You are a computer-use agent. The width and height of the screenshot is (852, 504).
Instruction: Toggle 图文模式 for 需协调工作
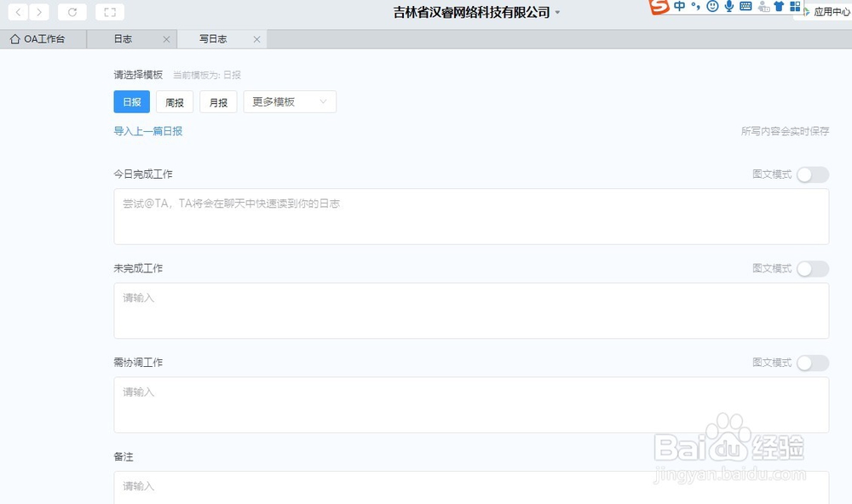pos(812,363)
